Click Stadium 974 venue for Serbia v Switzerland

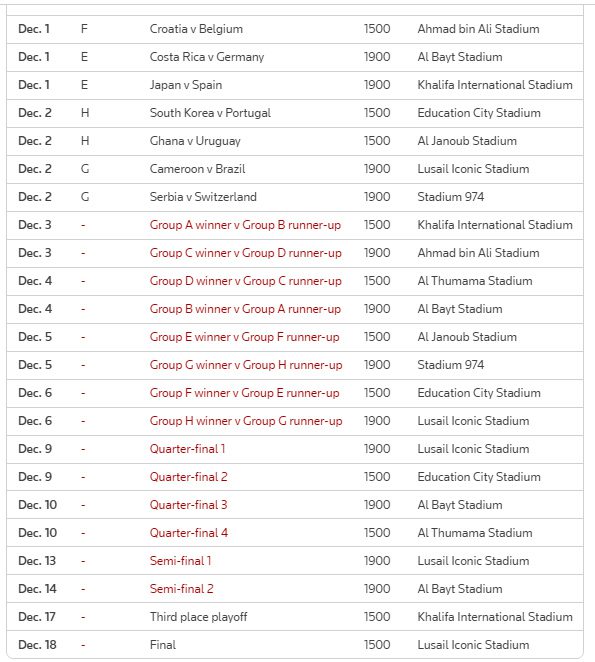pyautogui.click(x=451, y=197)
